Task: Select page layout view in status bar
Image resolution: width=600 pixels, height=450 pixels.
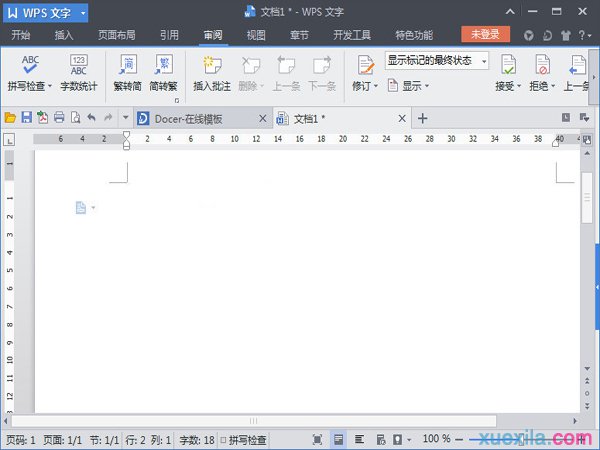Action: pos(338,439)
